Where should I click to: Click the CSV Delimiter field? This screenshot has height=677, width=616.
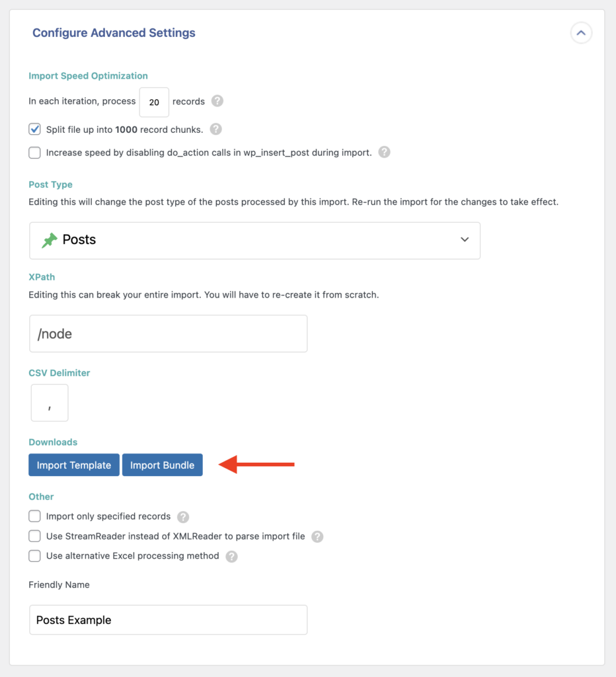[x=49, y=403]
